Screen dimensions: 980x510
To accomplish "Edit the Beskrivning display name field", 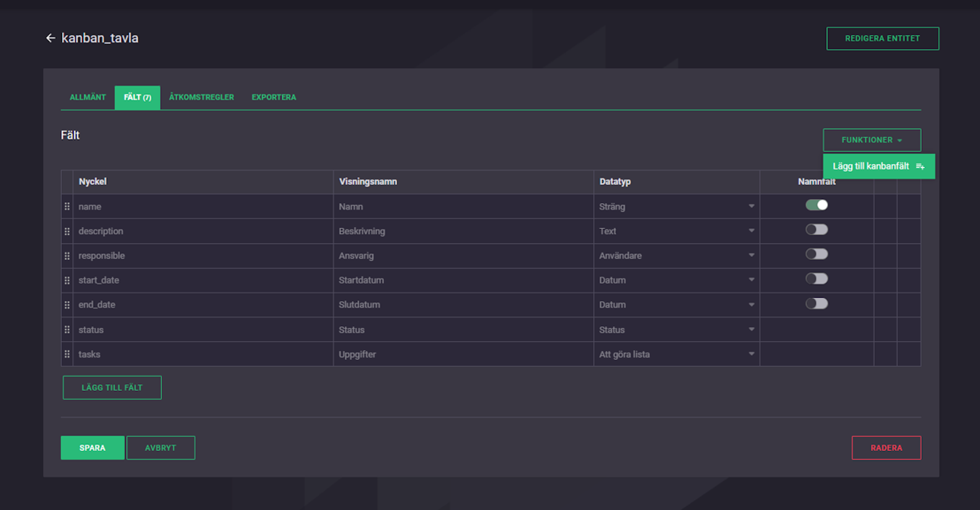I will coord(463,231).
